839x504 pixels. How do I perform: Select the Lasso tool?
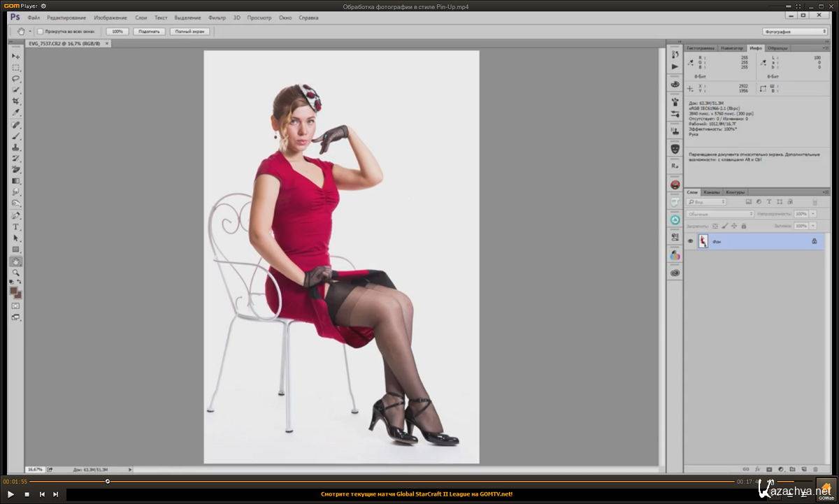click(15, 79)
